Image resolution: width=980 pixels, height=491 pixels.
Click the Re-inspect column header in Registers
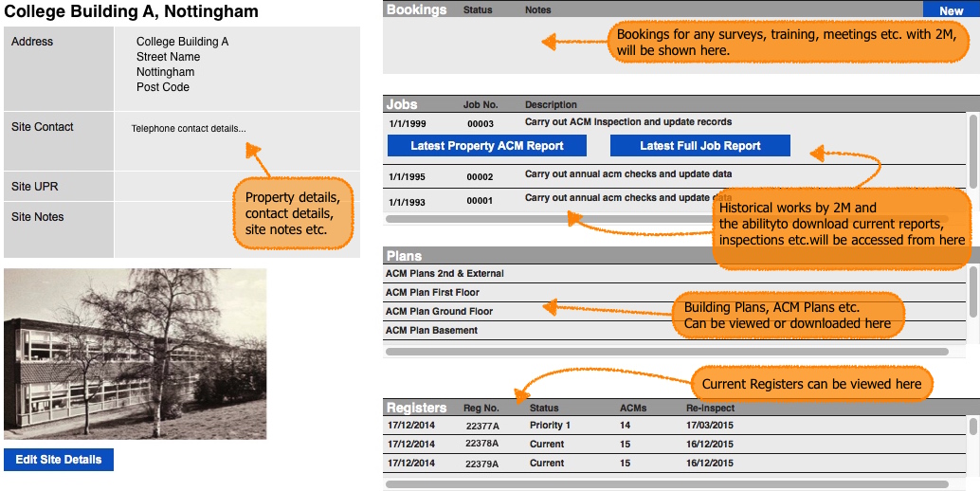[710, 408]
